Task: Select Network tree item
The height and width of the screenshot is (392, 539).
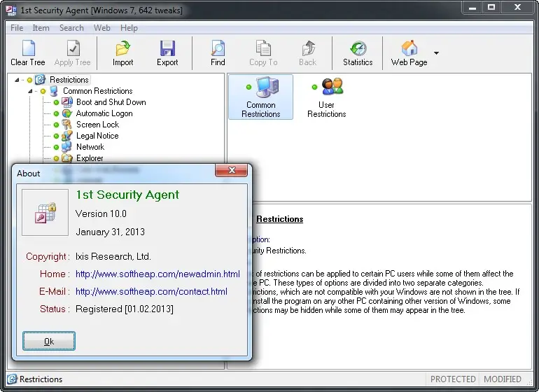Action: pyautogui.click(x=90, y=147)
